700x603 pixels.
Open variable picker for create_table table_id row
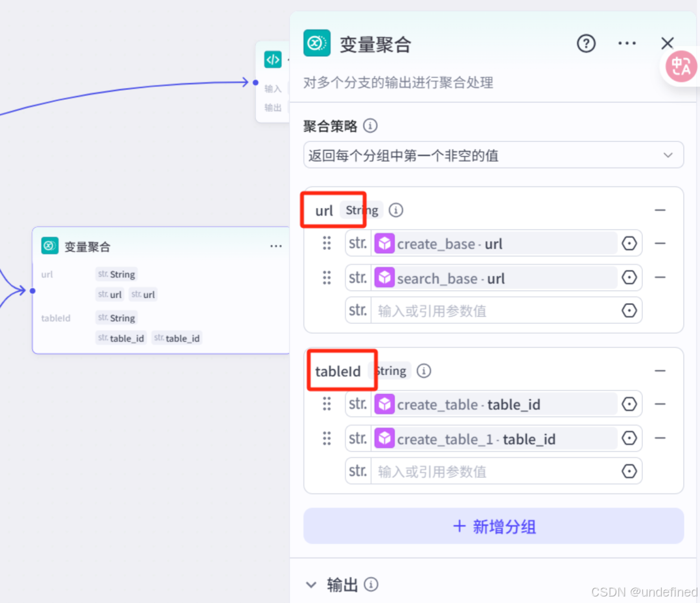(629, 404)
